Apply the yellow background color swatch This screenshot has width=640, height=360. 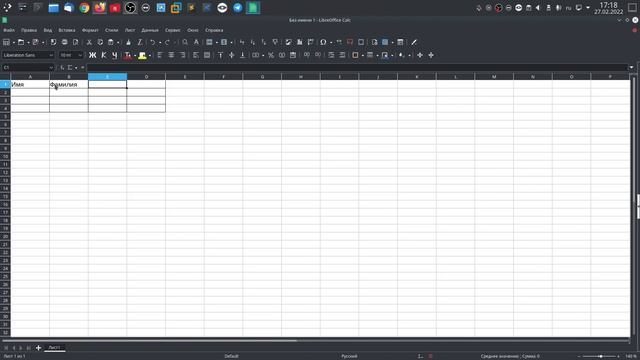click(142, 56)
